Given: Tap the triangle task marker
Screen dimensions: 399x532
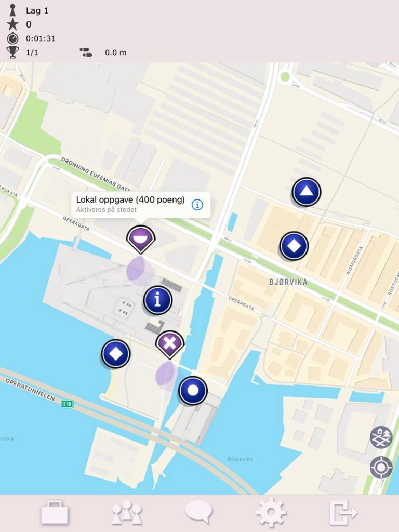Looking at the screenshot, I should click(x=307, y=192).
